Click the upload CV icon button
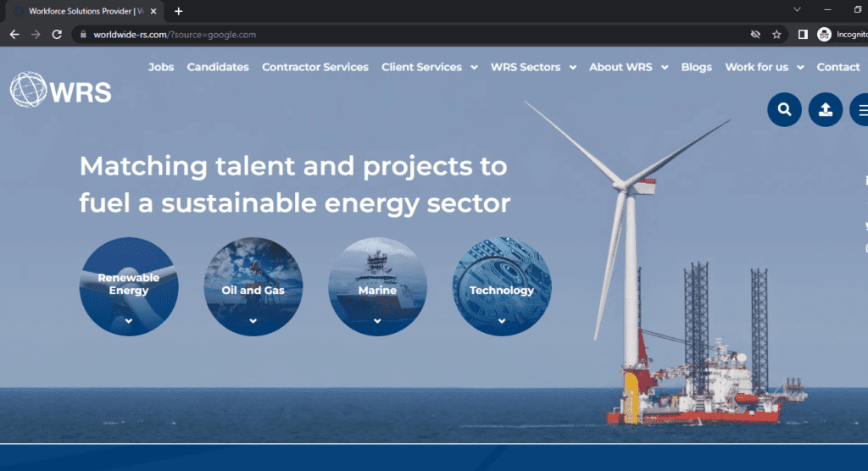 [x=825, y=109]
